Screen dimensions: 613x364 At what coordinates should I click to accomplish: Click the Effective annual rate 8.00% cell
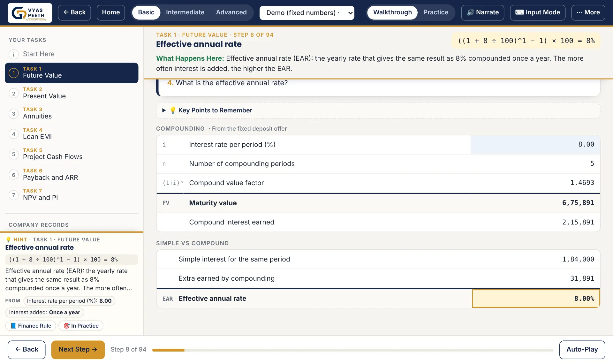[x=536, y=299]
